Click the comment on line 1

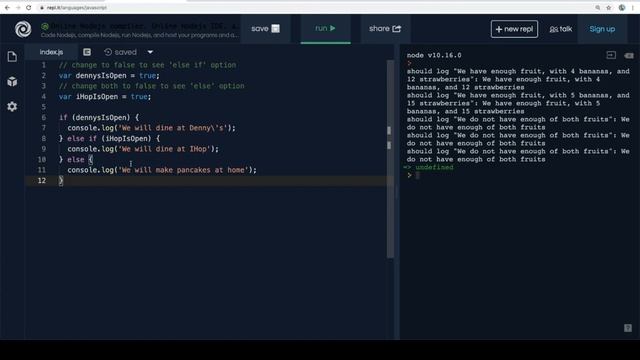(x=147, y=65)
